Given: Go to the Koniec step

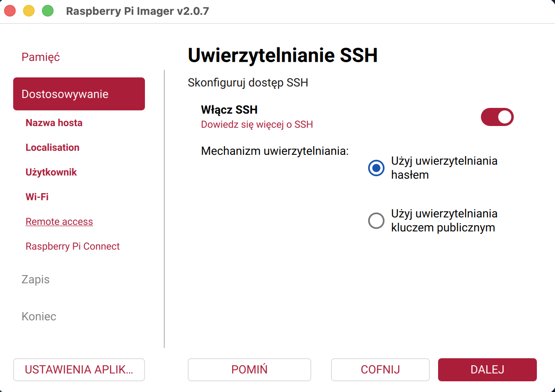Looking at the screenshot, I should (39, 316).
